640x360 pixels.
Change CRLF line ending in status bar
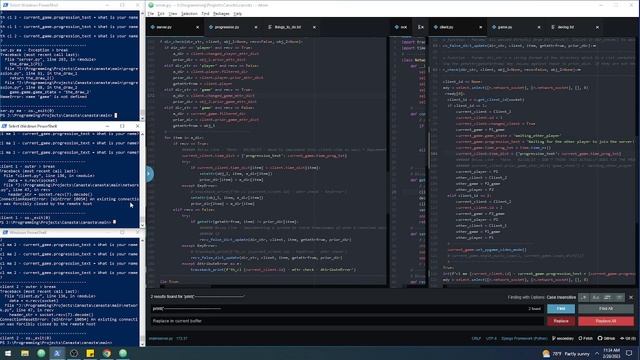(476, 338)
